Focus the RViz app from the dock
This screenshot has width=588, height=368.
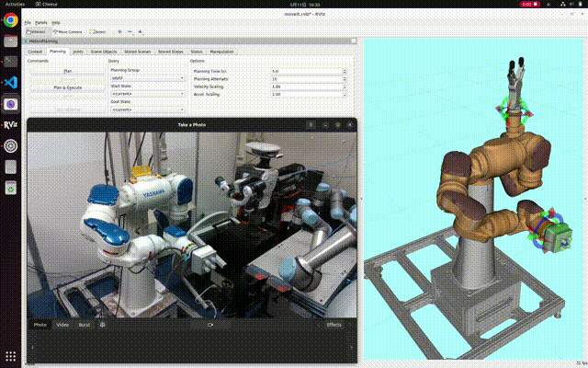(x=10, y=125)
